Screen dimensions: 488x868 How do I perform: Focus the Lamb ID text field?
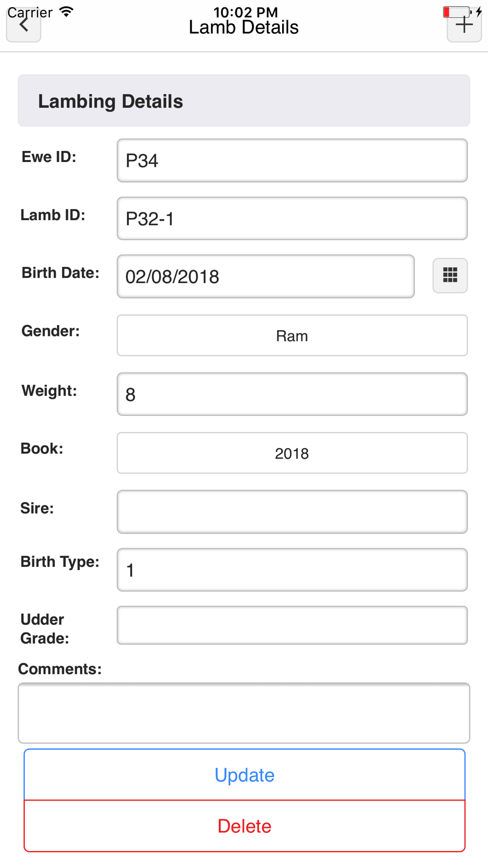pyautogui.click(x=292, y=219)
